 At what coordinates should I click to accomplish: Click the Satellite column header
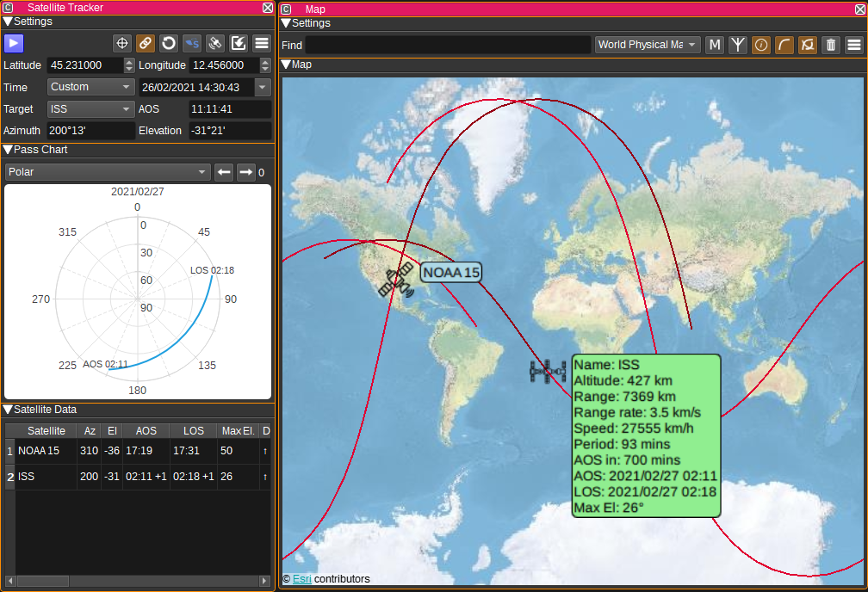[x=46, y=430]
